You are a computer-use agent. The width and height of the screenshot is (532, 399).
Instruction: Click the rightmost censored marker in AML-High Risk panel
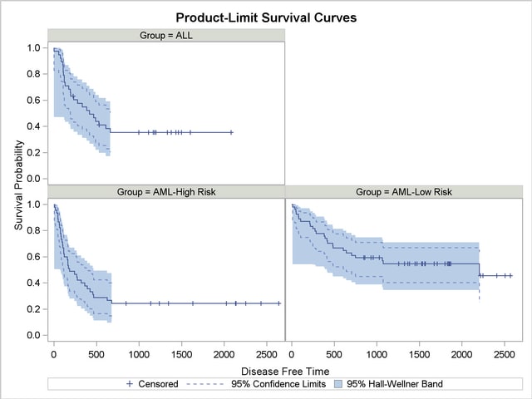(x=278, y=303)
